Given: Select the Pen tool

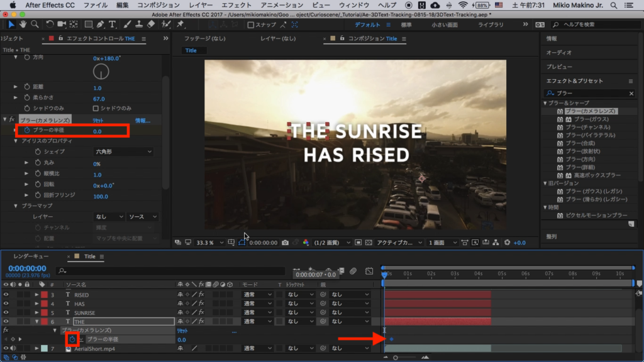Looking at the screenshot, I should coord(101,25).
